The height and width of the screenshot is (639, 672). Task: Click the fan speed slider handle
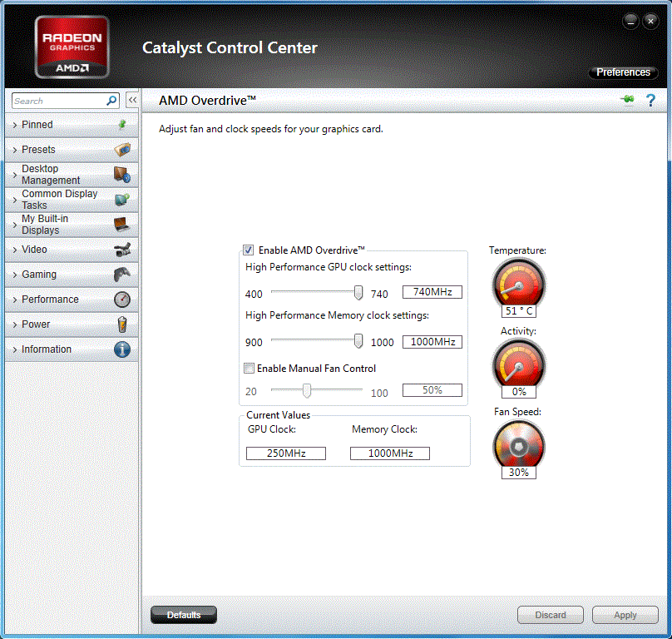306,391
